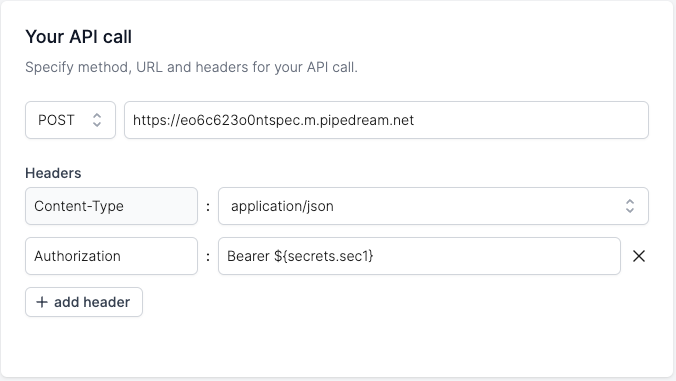This screenshot has width=676, height=381.
Task: Click the "Your API call" heading
Action: [x=78, y=37]
